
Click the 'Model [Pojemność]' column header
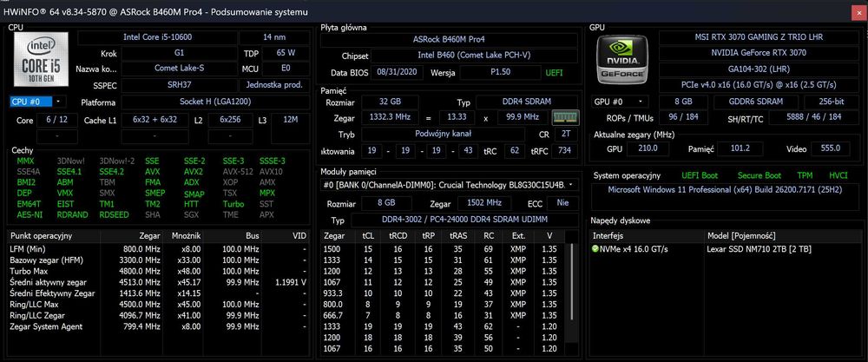741,236
